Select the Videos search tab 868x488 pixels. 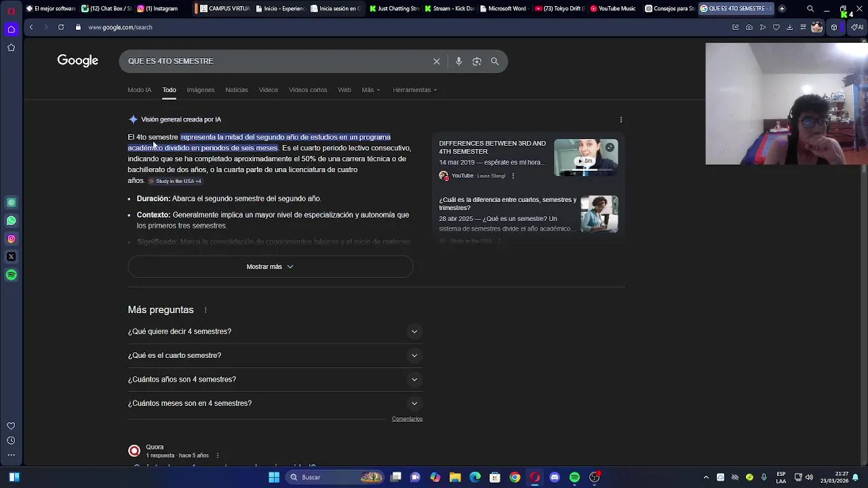[268, 90]
